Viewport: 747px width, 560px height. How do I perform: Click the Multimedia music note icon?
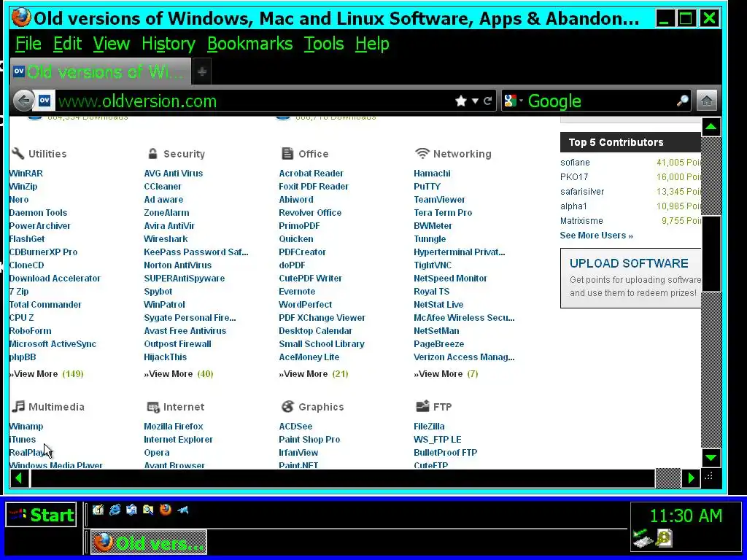[x=18, y=406]
